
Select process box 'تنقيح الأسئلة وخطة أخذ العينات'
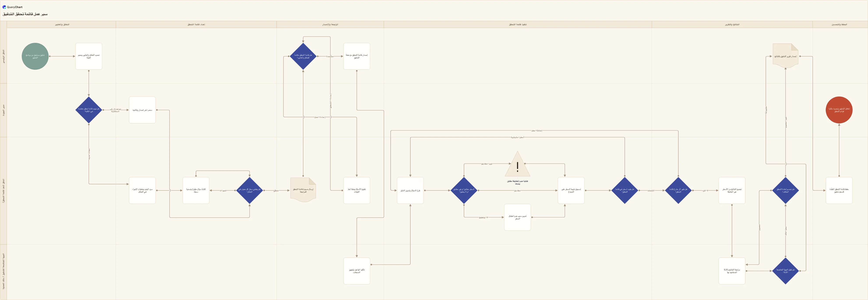357,190
